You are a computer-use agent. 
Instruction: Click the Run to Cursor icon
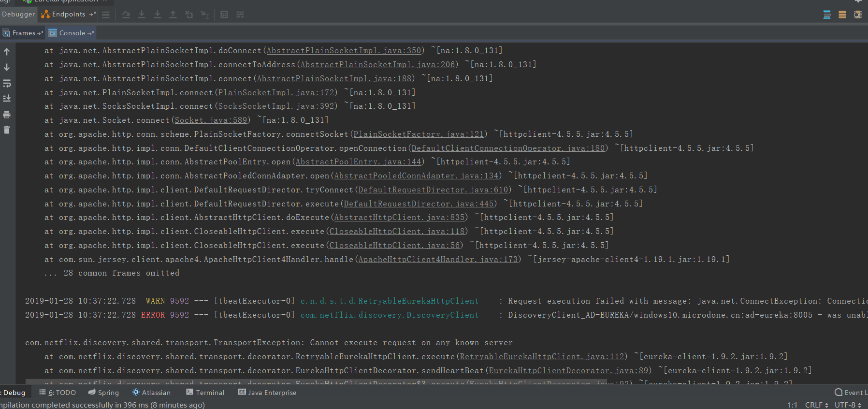[x=204, y=15]
